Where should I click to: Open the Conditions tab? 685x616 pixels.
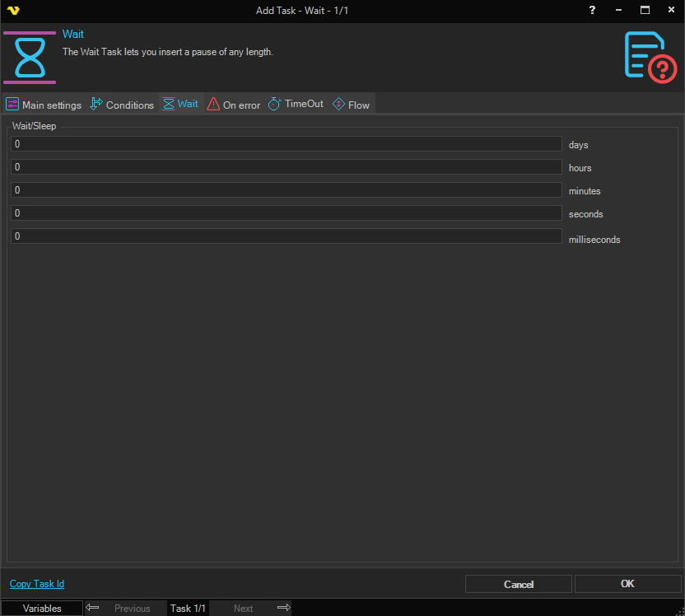tap(122, 105)
